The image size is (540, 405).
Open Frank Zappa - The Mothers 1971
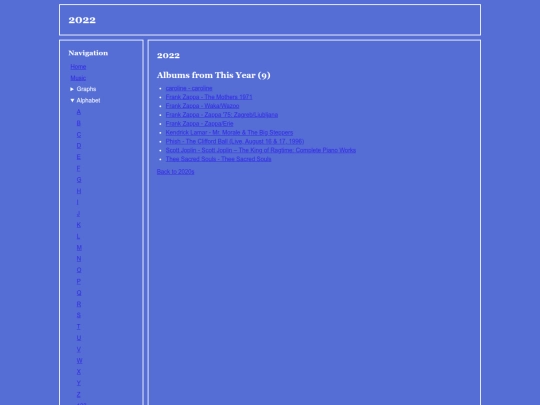[209, 97]
